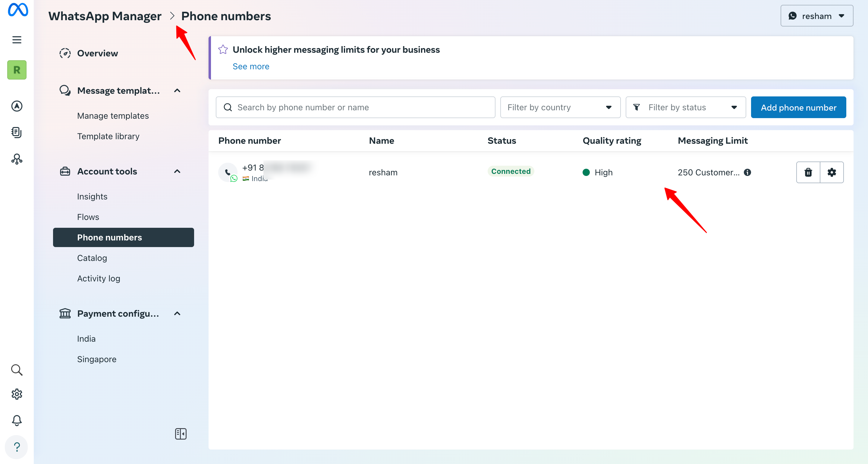Click the 250 Customer... messaging limit value
The width and height of the screenshot is (868, 464).
click(x=708, y=172)
